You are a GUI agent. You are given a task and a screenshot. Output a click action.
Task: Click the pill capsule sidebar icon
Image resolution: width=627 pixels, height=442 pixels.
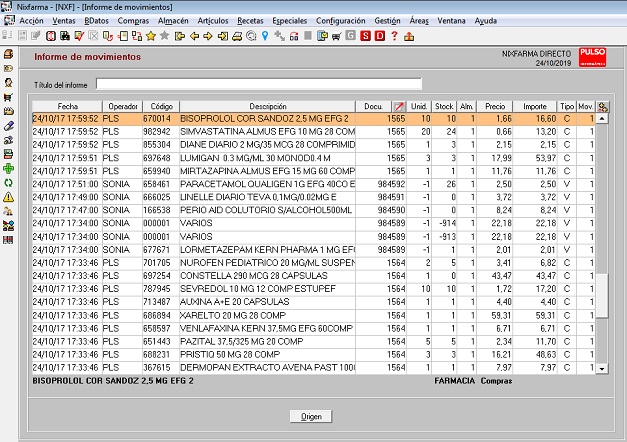pos(8,126)
